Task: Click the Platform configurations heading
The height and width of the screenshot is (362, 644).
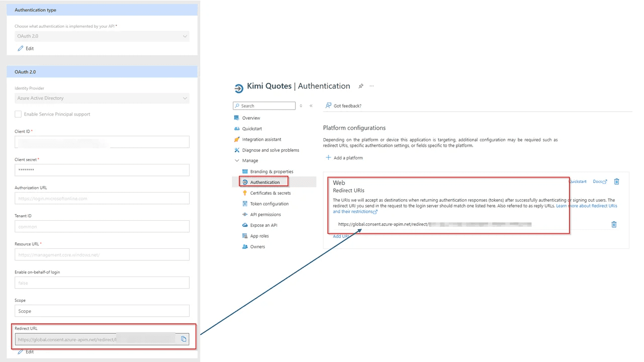Action: click(354, 128)
